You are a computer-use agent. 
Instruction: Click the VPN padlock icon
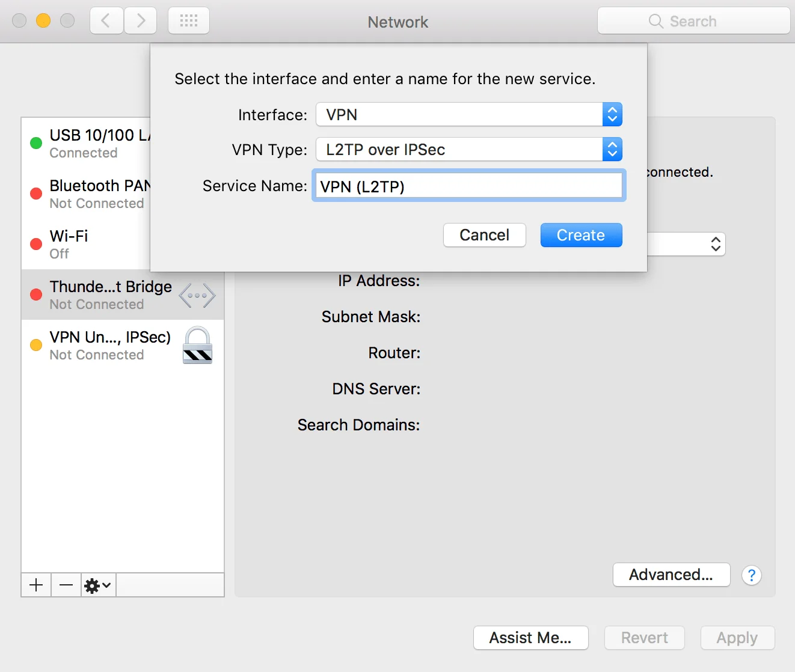pyautogui.click(x=197, y=346)
